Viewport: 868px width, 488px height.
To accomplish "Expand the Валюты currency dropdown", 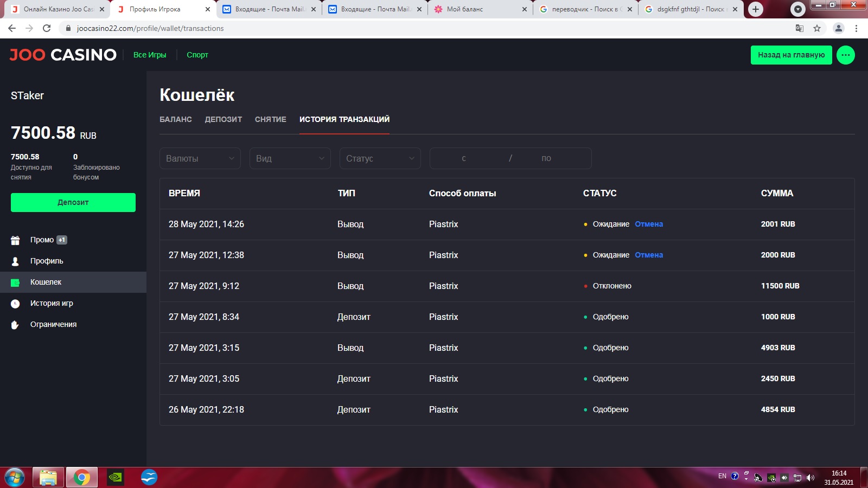I will pyautogui.click(x=200, y=158).
